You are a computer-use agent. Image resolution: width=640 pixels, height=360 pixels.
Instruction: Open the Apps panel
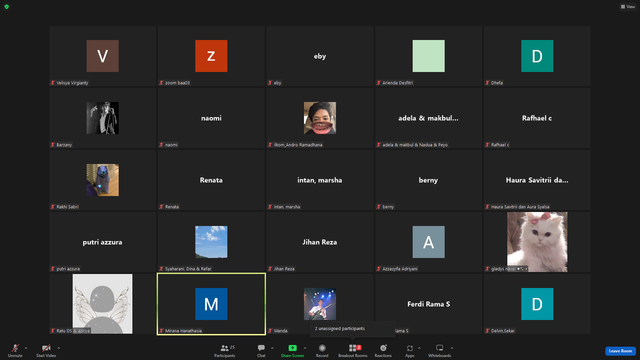click(409, 350)
